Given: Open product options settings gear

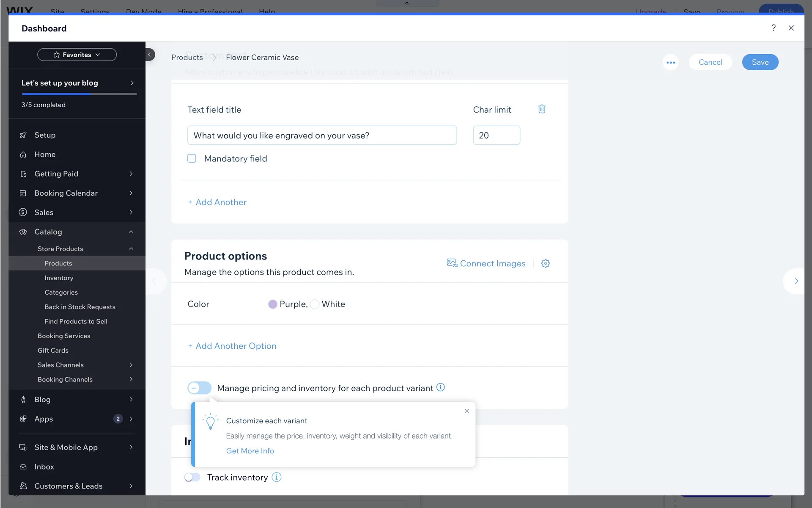Looking at the screenshot, I should [x=546, y=263].
